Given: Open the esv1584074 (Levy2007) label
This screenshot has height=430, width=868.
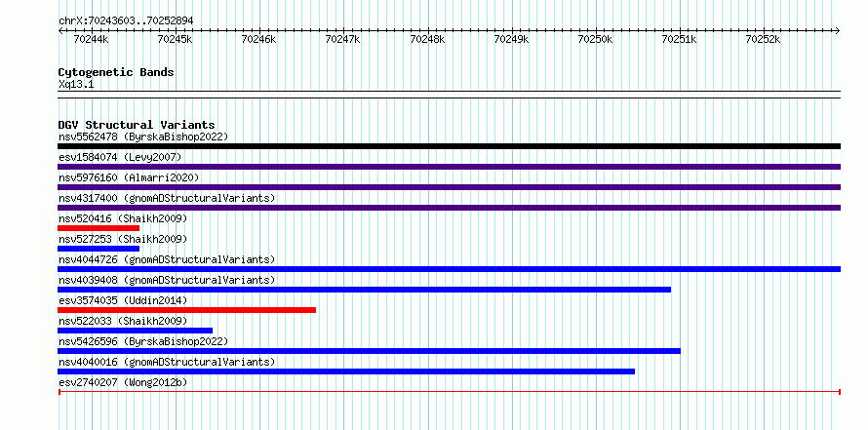Looking at the screenshot, I should tap(120, 157).
